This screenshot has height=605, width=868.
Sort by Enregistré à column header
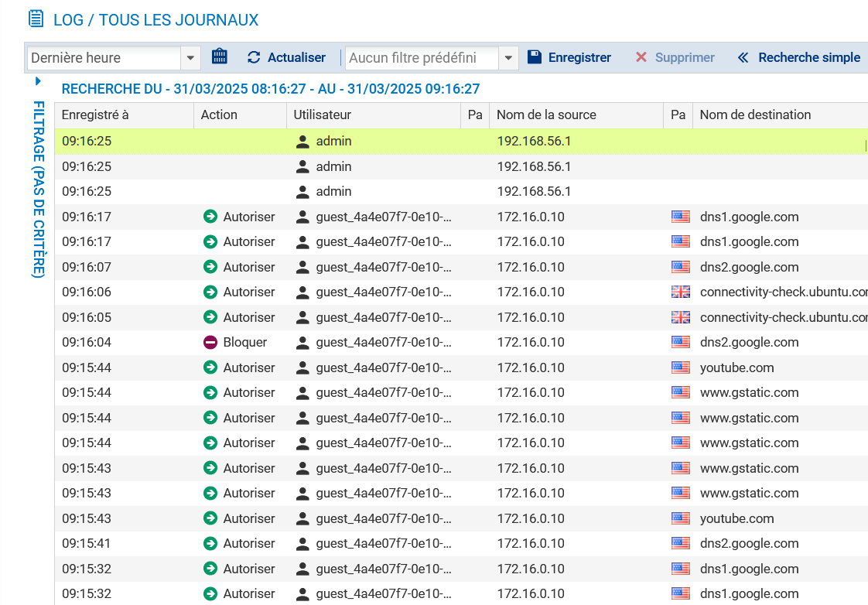pyautogui.click(x=95, y=115)
